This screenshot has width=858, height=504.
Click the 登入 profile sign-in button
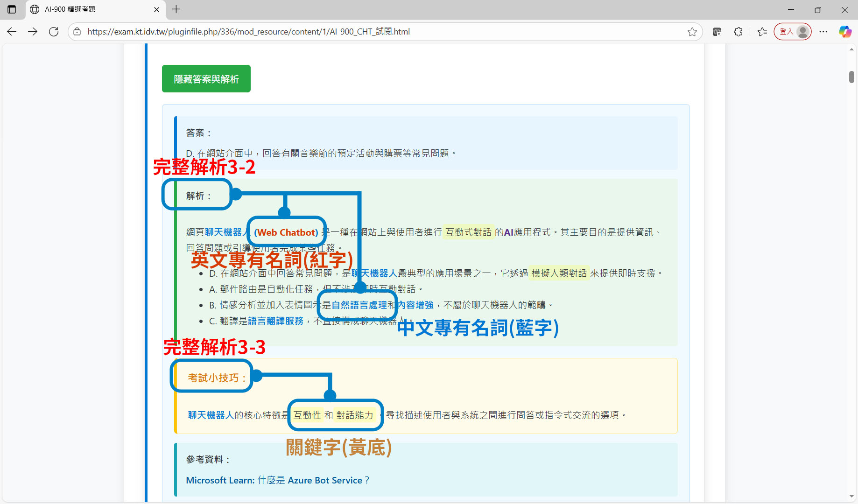[793, 32]
